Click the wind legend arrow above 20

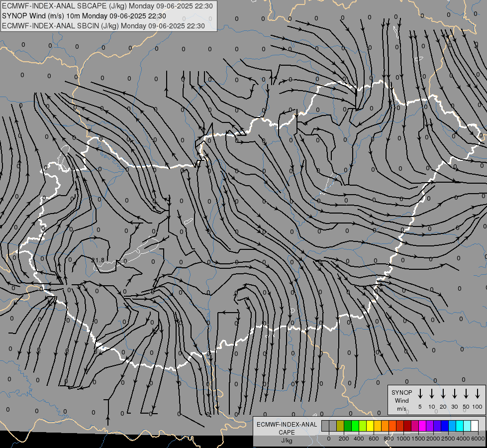pos(443,394)
